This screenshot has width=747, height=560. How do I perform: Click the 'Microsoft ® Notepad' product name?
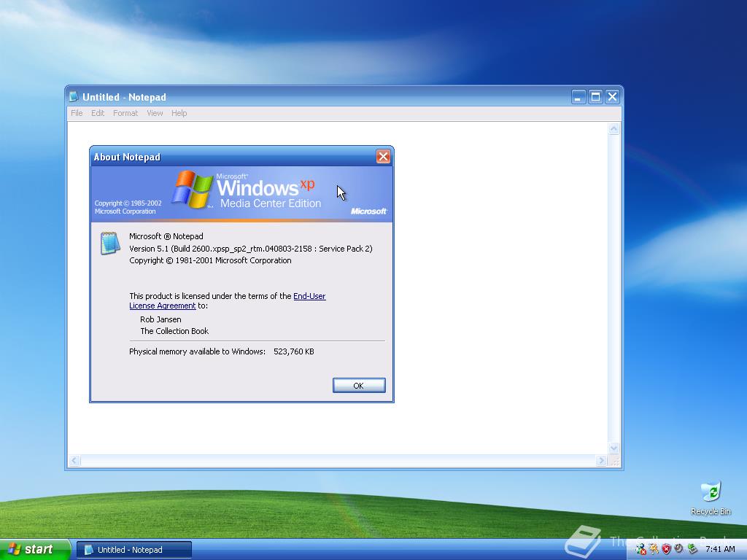[166, 236]
